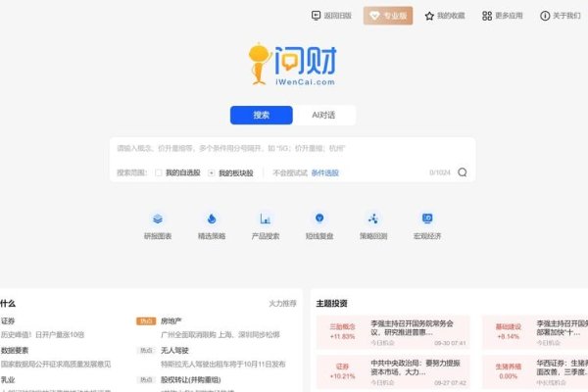Open the 精选策略 flame icon
The width and height of the screenshot is (588, 392).
click(x=212, y=219)
